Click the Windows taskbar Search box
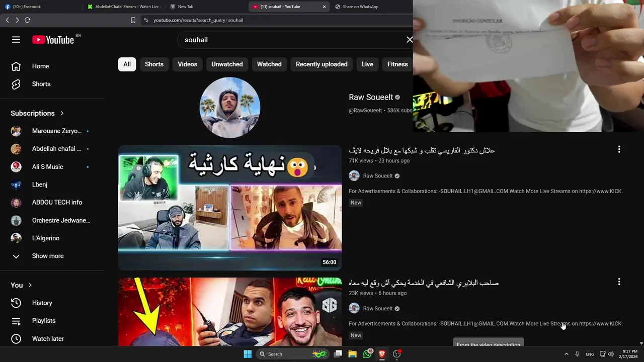The width and height of the screenshot is (644, 362). pyautogui.click(x=292, y=354)
